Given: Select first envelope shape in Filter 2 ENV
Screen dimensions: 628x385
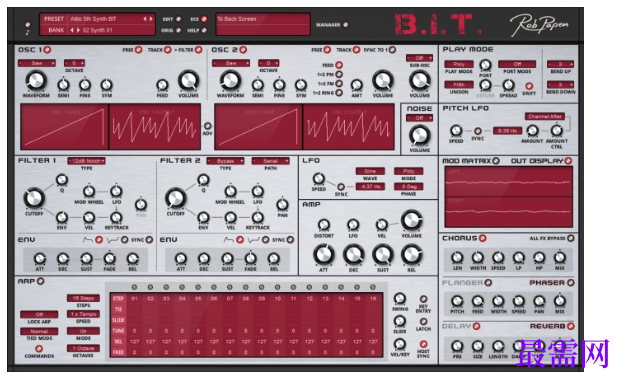Looking at the screenshot, I should 240,240.
